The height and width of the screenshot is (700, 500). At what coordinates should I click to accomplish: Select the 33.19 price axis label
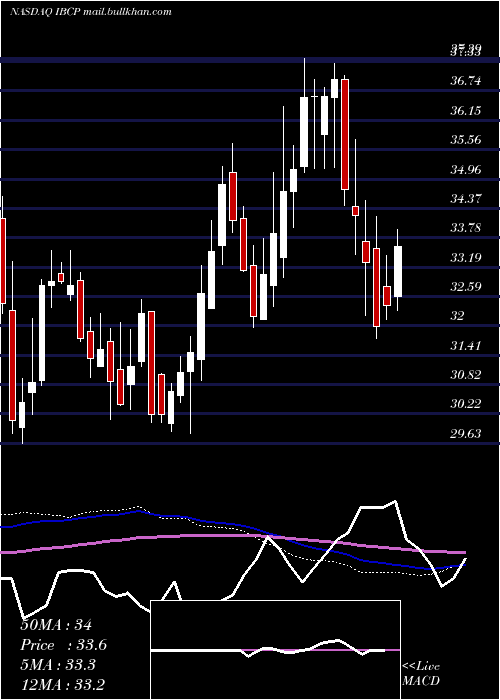tap(466, 257)
